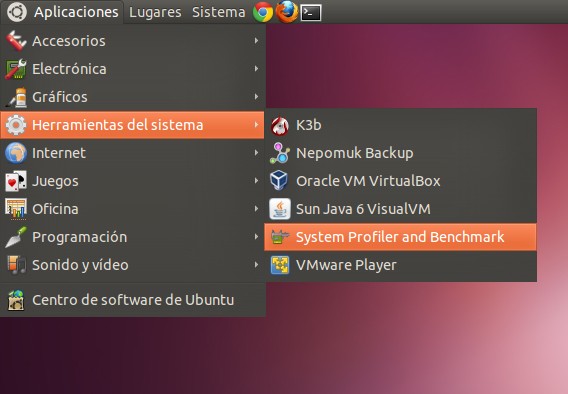Select the Electrónica category

133,69
